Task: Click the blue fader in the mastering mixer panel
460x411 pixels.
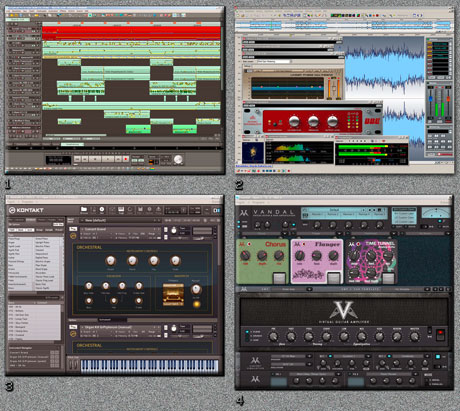Action: 430,99
